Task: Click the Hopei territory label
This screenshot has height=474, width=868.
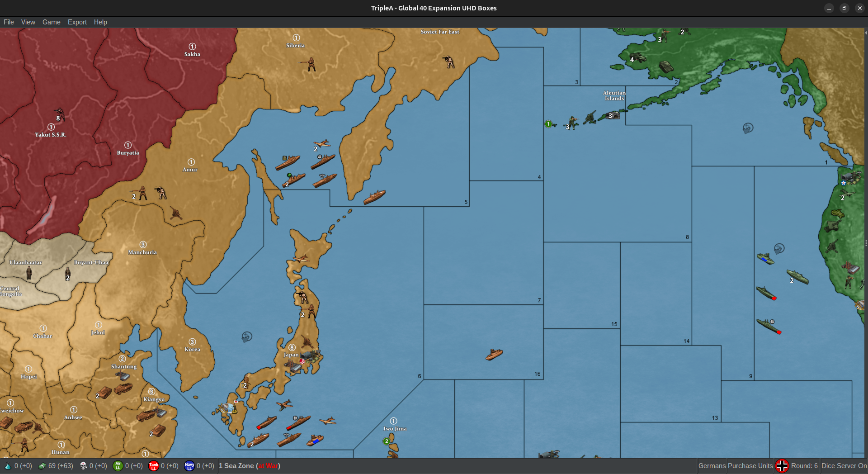Action: click(28, 376)
